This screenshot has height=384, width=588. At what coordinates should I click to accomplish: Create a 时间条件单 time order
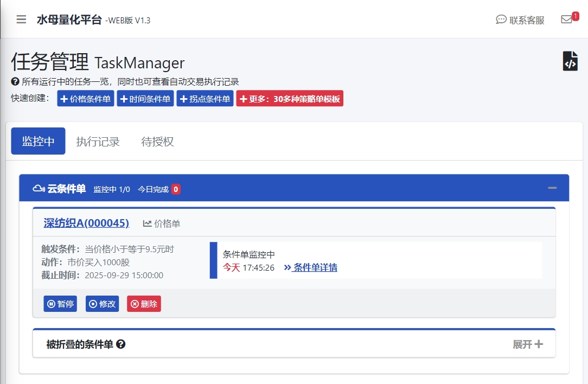(x=145, y=99)
